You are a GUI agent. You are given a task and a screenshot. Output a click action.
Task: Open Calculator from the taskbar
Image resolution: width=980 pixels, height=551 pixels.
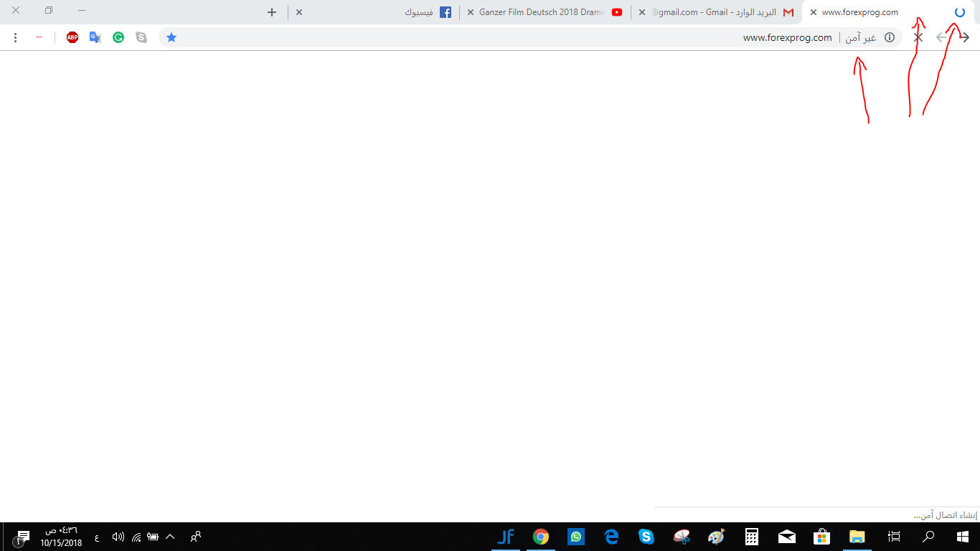(x=752, y=537)
